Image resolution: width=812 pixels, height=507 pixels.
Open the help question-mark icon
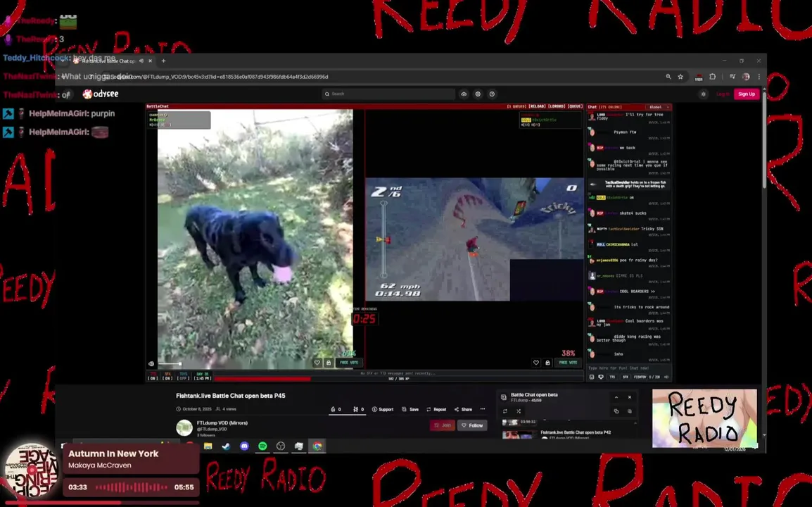(x=492, y=94)
